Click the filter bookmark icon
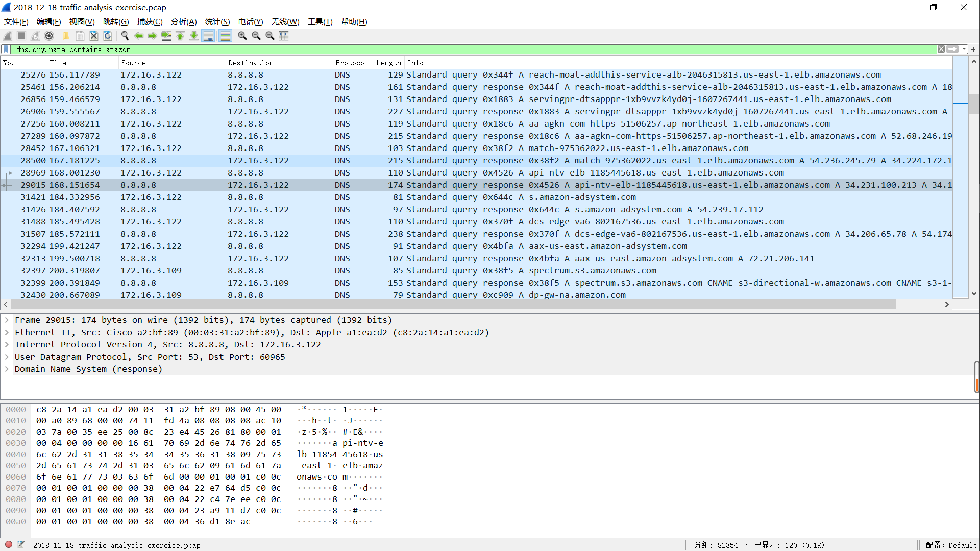The width and height of the screenshot is (980, 551). pyautogui.click(x=6, y=49)
